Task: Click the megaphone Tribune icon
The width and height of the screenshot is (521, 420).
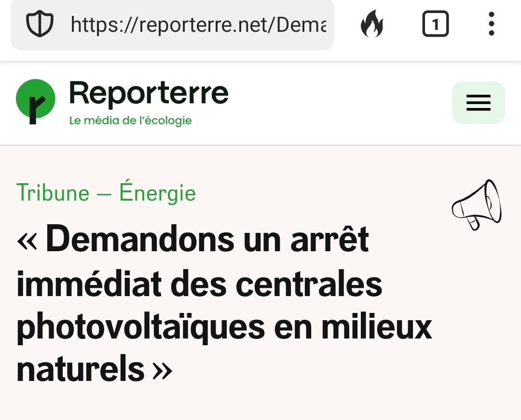Action: click(477, 204)
